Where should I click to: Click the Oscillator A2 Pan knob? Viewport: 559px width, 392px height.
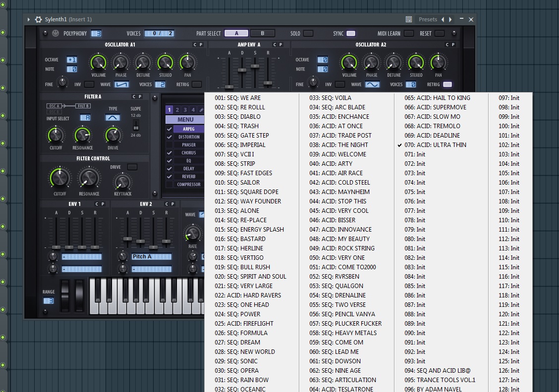tap(438, 62)
